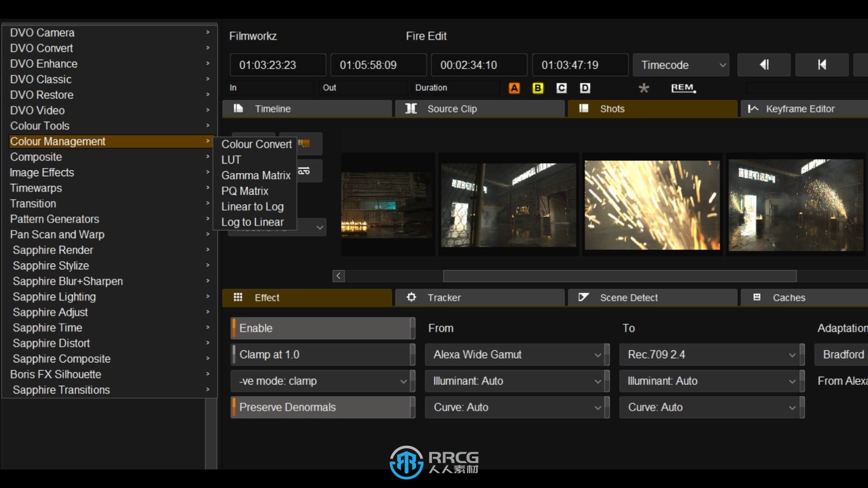
Task: Expand the Pattern Generators menu
Action: (110, 219)
